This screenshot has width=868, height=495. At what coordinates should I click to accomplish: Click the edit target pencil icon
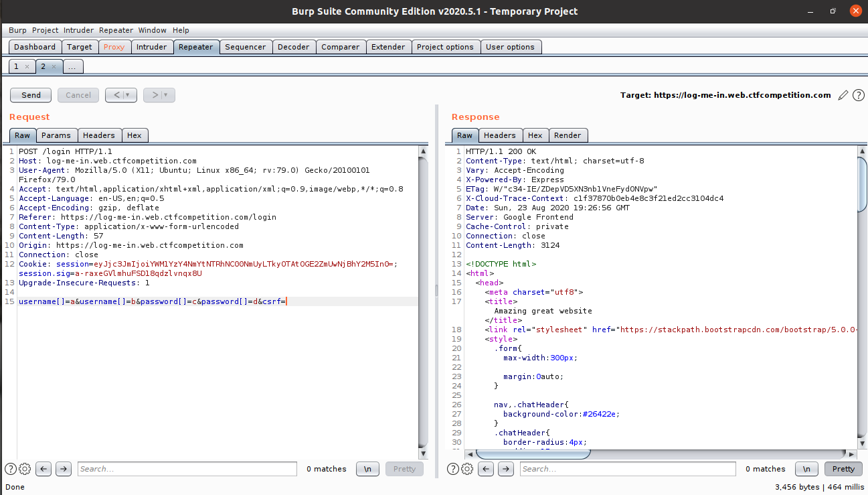[843, 95]
